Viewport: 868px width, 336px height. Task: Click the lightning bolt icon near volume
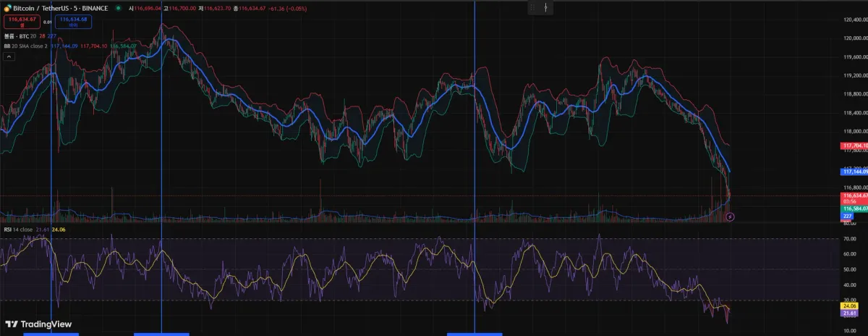[x=730, y=216]
